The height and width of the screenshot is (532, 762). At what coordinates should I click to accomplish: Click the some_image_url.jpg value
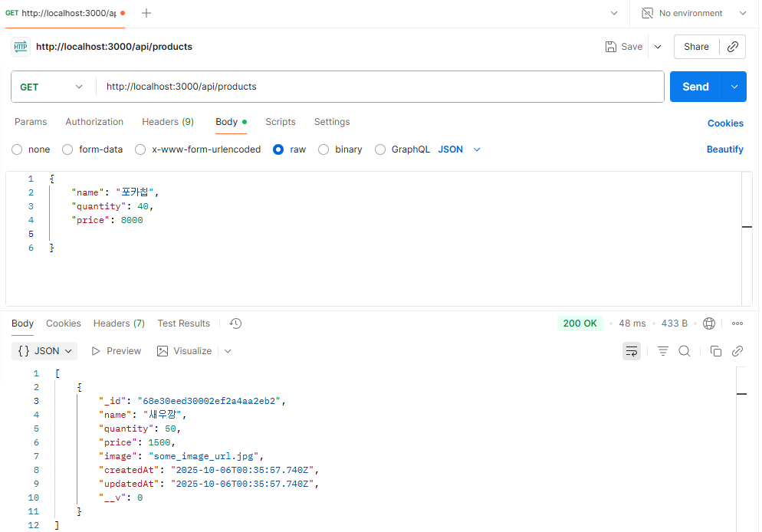coord(204,456)
